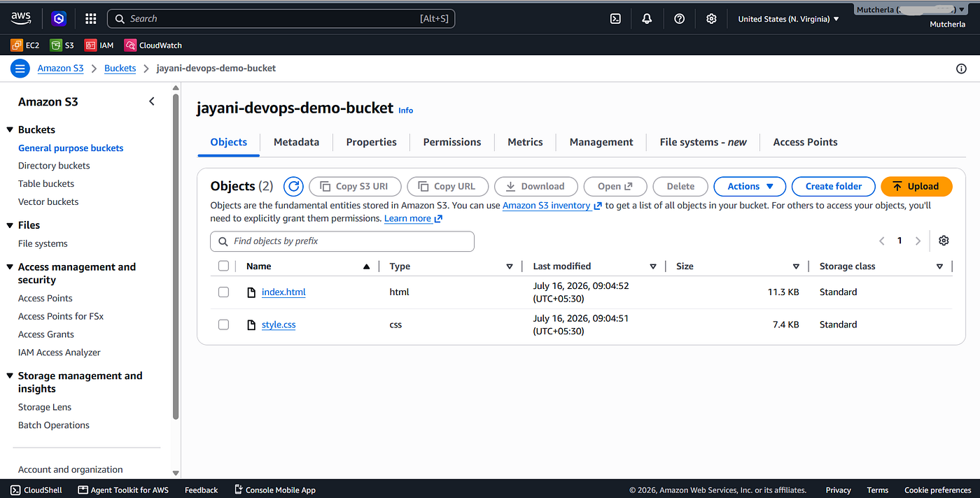The height and width of the screenshot is (498, 980).
Task: Sort by Name column arrow
Action: [366, 266]
